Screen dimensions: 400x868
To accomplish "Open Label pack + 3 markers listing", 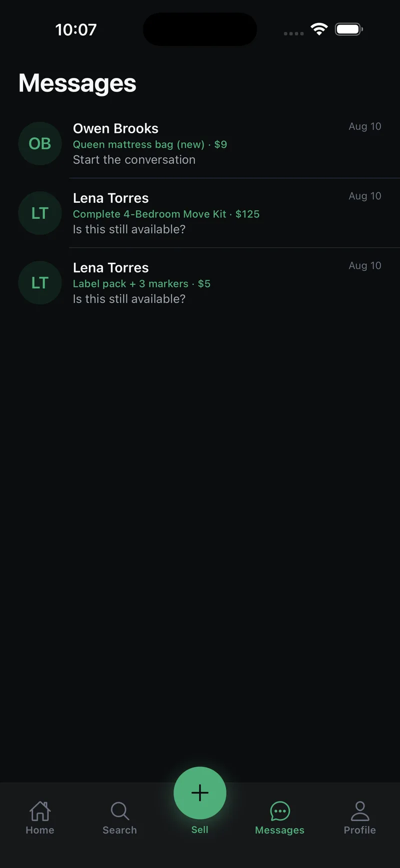I will coord(142,284).
